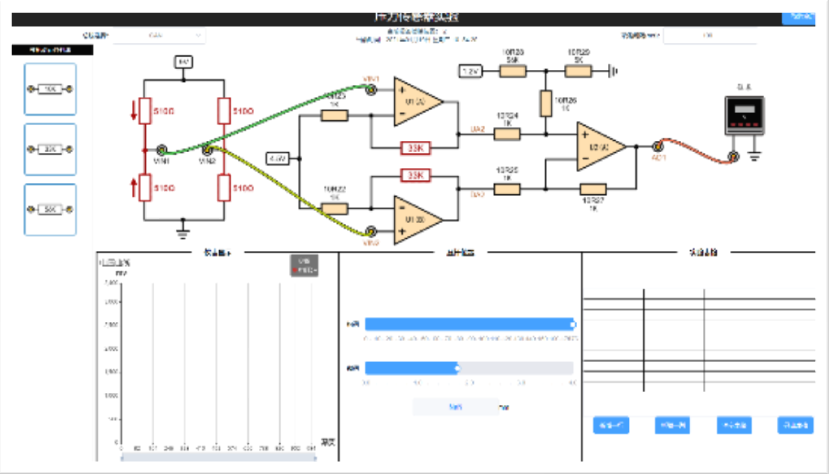Click the leftmost blue button under the data table
The width and height of the screenshot is (829, 474).
click(x=610, y=424)
